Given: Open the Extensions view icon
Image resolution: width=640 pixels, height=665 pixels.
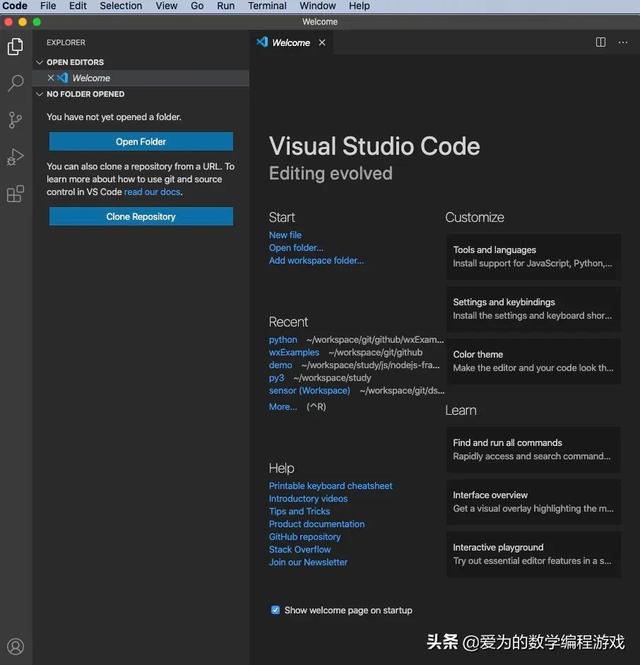Looking at the screenshot, I should (x=15, y=194).
